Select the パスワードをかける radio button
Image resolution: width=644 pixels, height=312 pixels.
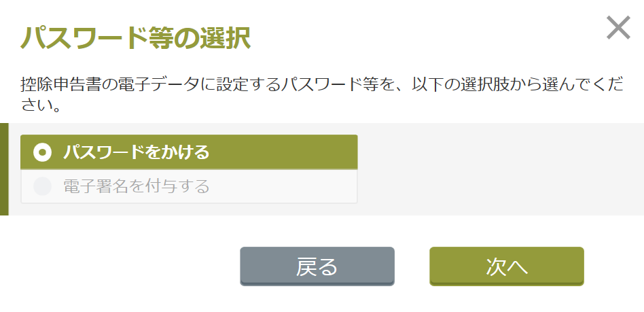pyautogui.click(x=43, y=152)
